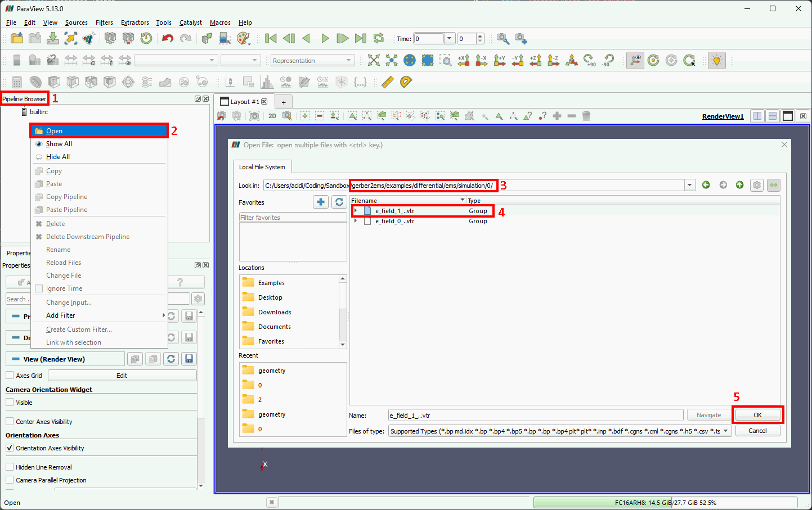Increment the time step spinner
The height and width of the screenshot is (510, 812).
point(480,36)
